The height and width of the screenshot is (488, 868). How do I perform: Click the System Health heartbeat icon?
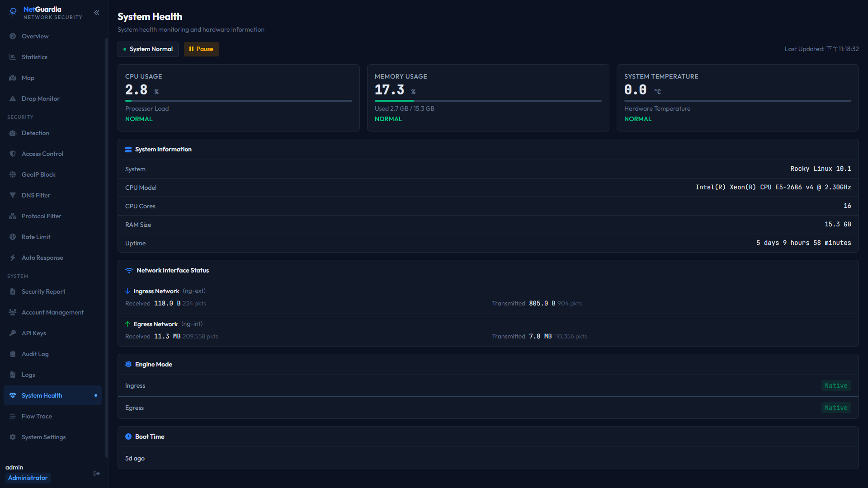point(13,395)
